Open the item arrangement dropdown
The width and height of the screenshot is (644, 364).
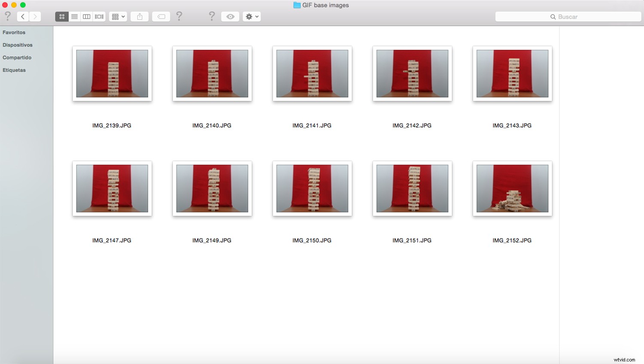(118, 16)
